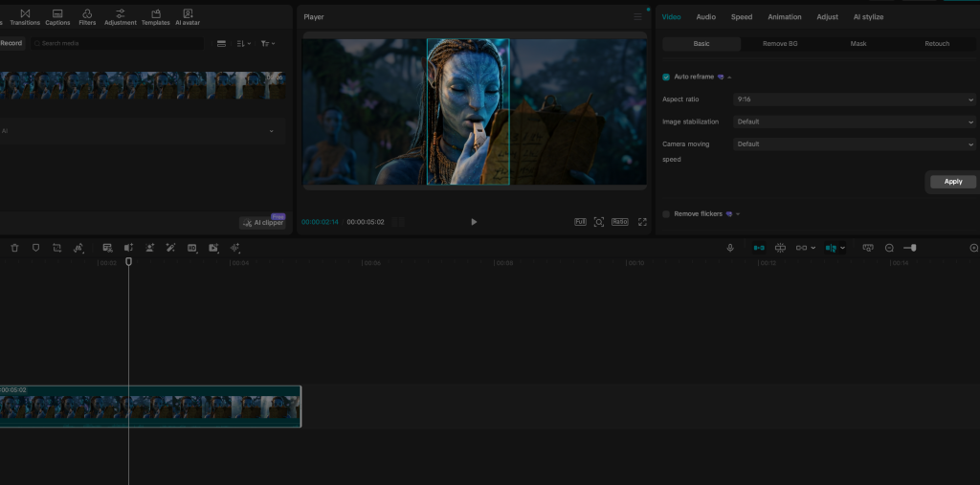Click the person with sparkle timeline icon
980x485 pixels.
149,248
